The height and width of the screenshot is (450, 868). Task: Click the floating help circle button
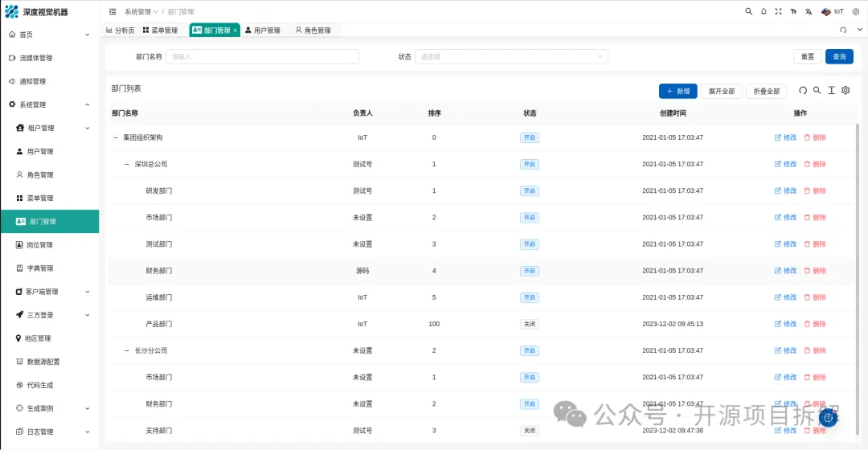pos(828,418)
